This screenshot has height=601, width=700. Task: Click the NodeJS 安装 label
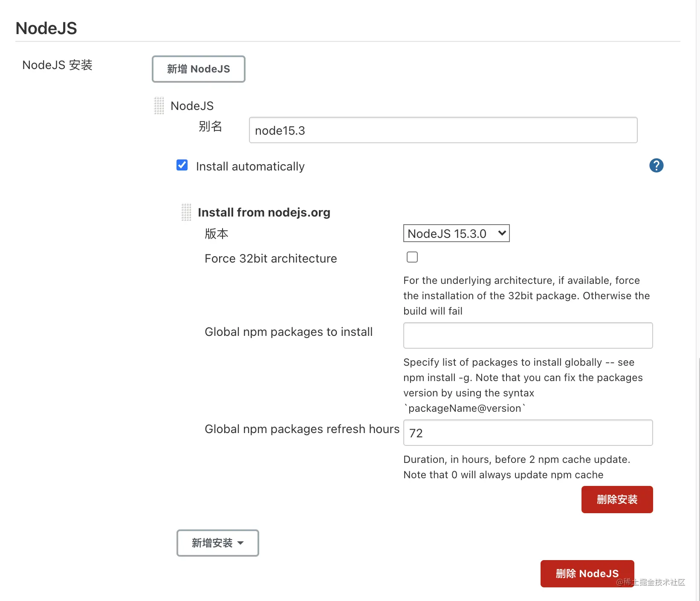[x=57, y=65]
